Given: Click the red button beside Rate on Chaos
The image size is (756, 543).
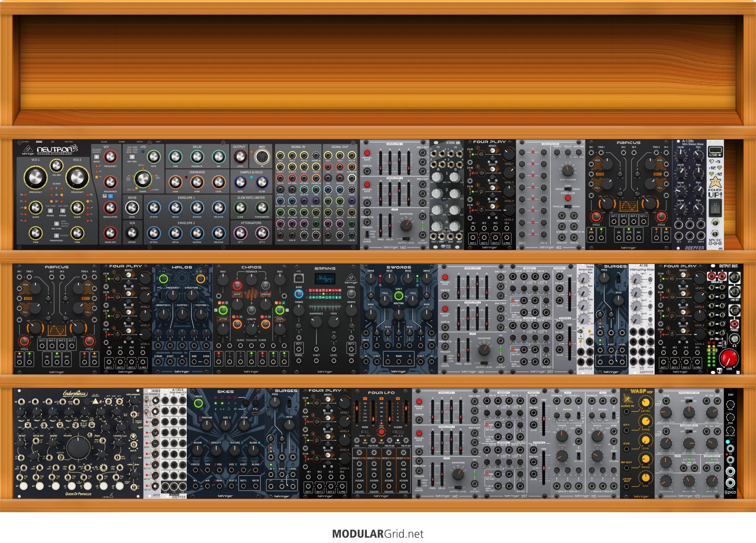Looking at the screenshot, I should pos(237,285).
